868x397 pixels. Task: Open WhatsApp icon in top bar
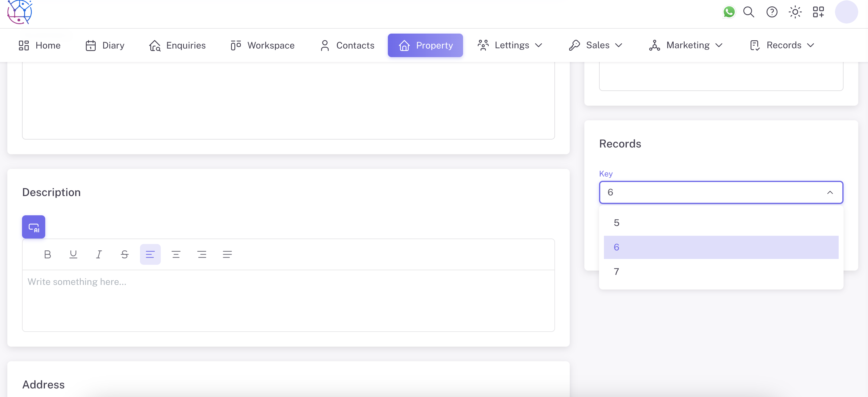[729, 12]
